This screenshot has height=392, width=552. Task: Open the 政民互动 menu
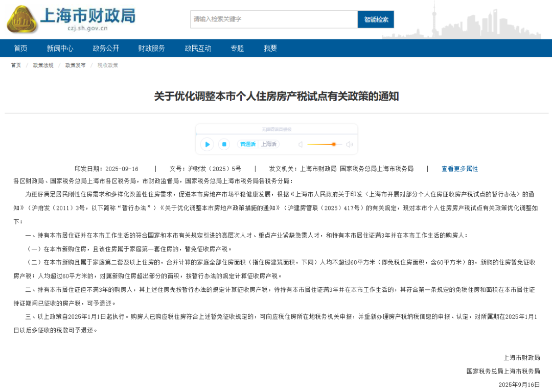point(198,48)
